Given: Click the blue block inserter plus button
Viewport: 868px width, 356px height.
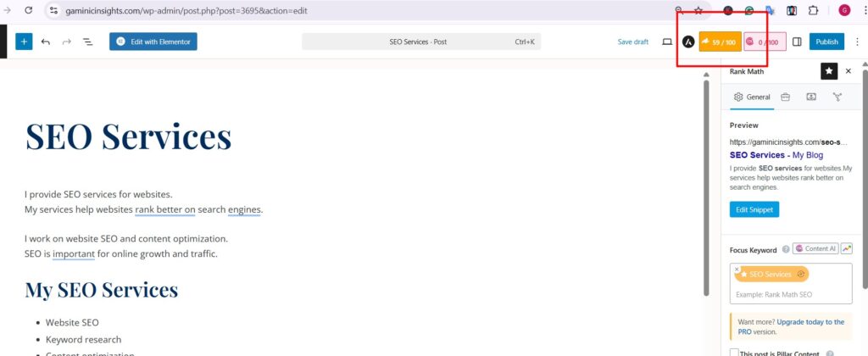Looking at the screenshot, I should [x=24, y=42].
